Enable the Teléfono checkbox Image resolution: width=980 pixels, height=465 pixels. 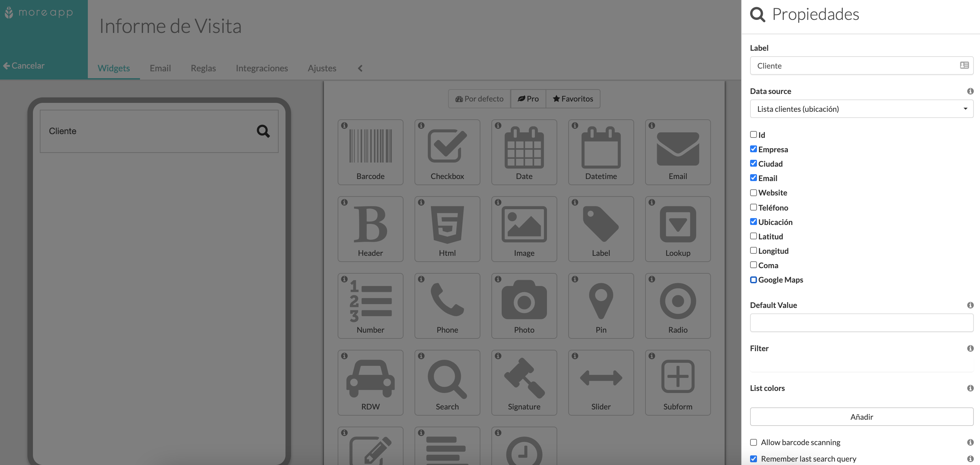point(753,207)
